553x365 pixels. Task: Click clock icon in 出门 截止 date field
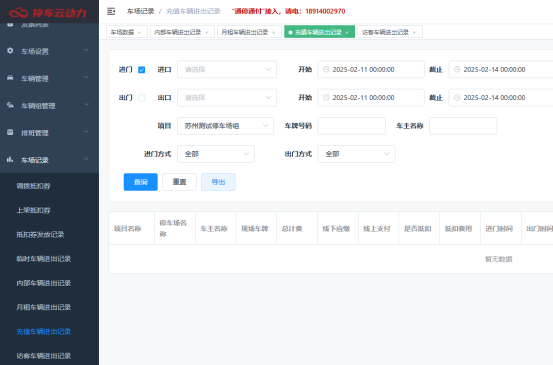(x=457, y=98)
